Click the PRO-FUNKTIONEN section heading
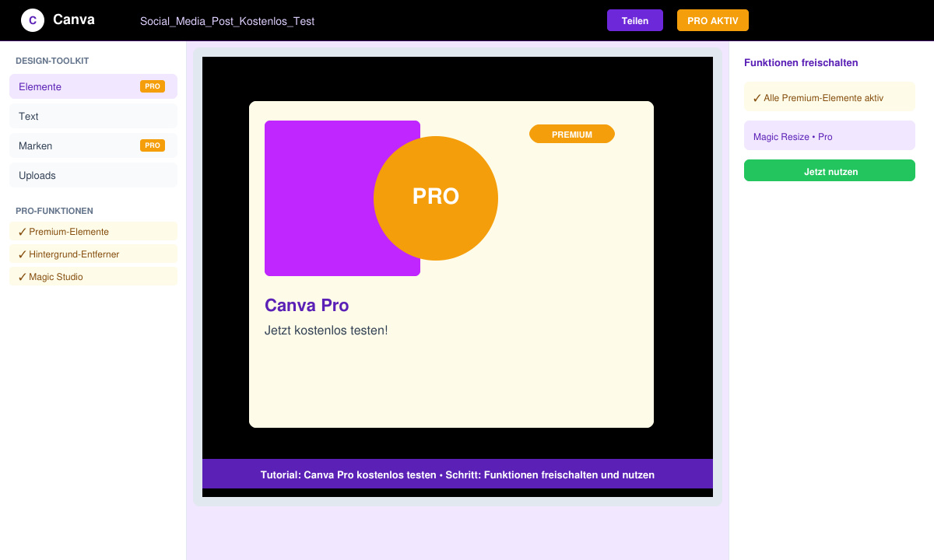This screenshot has height=560, width=934. [54, 211]
